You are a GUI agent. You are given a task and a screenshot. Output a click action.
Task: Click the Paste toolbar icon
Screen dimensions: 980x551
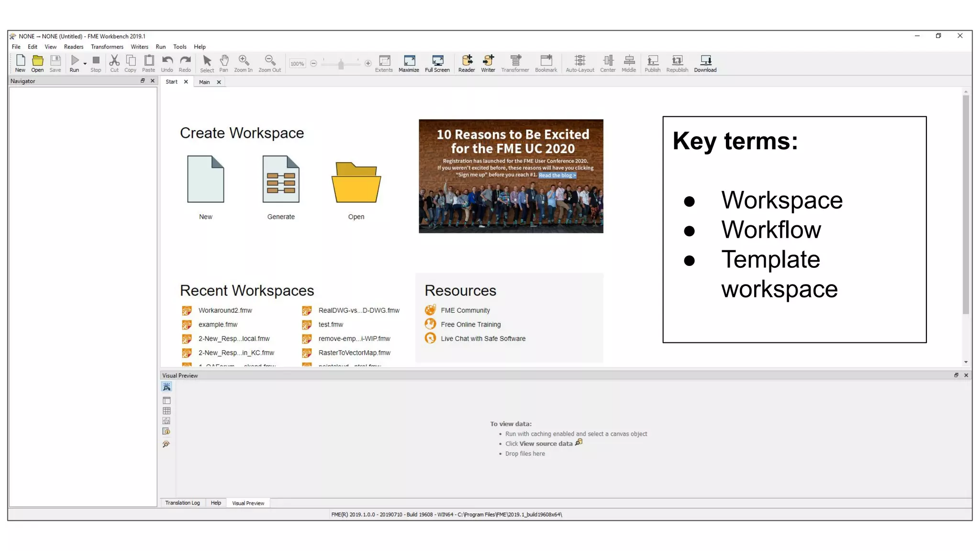pyautogui.click(x=148, y=63)
